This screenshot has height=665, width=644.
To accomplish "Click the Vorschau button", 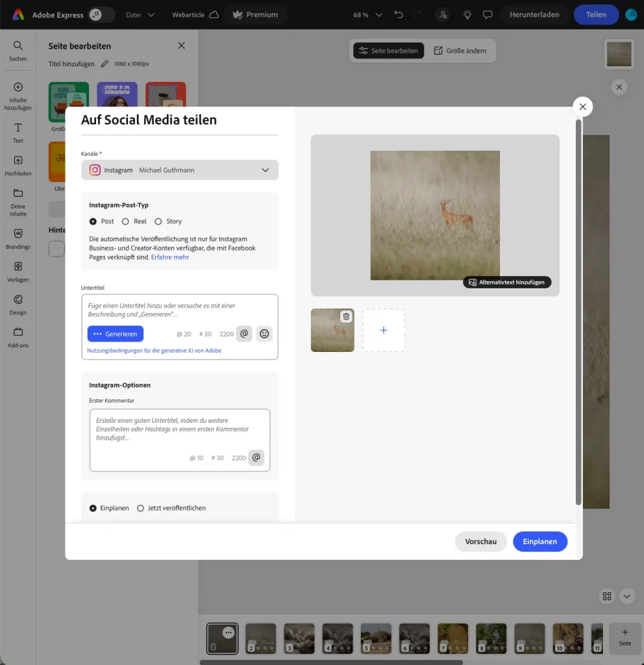I will 480,541.
